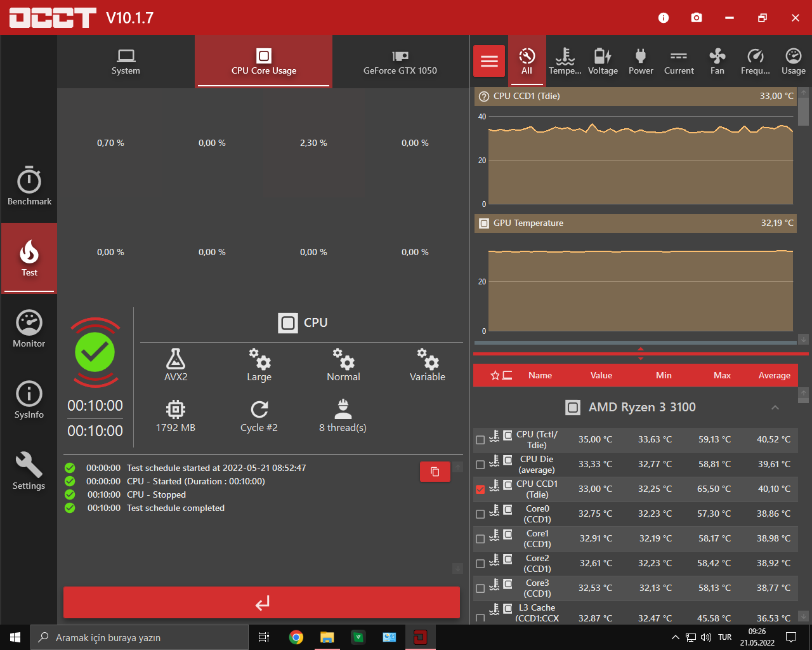Screen dimensions: 812x650
Task: Click the red splitter arrows below the graphs
Action: click(x=641, y=354)
